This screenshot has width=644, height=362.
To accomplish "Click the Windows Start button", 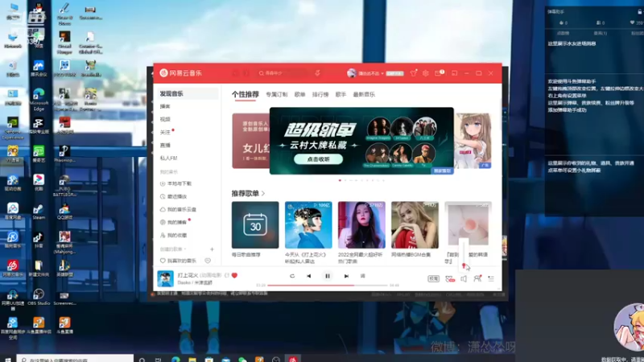I will coord(7,360).
